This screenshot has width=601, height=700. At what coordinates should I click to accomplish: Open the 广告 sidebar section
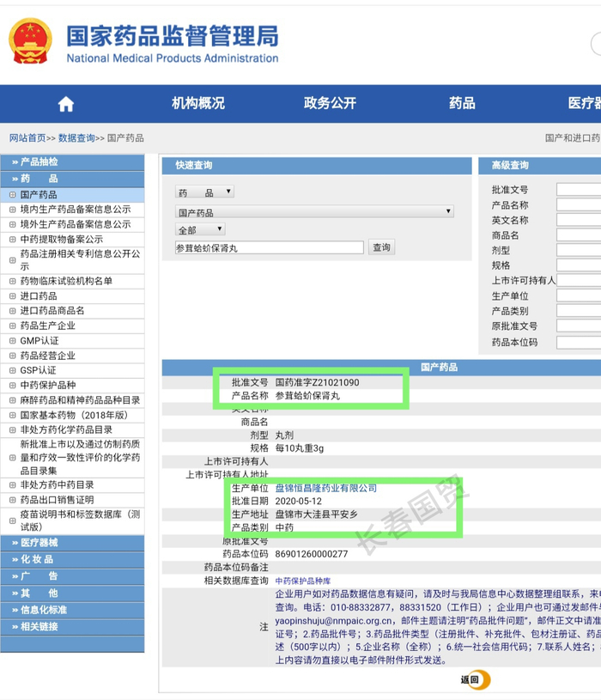pyautogui.click(x=72, y=576)
